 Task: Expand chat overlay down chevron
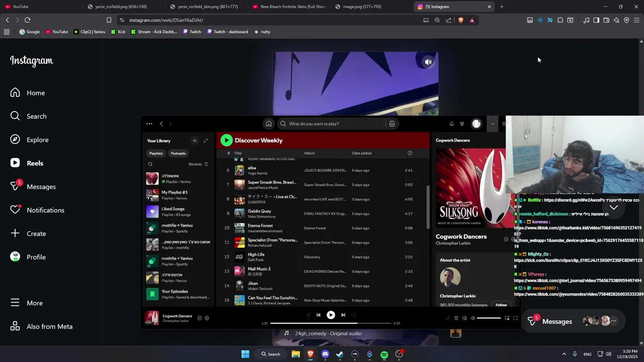pyautogui.click(x=614, y=207)
